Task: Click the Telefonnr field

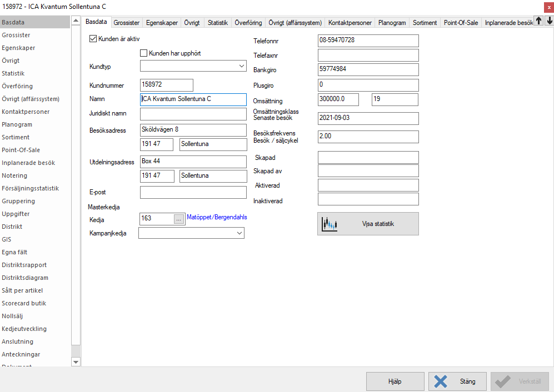Action: [368, 41]
